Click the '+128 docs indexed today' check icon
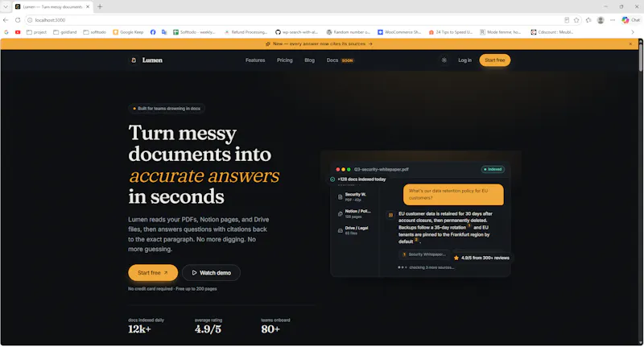Image resolution: width=644 pixels, height=347 pixels. (332, 180)
